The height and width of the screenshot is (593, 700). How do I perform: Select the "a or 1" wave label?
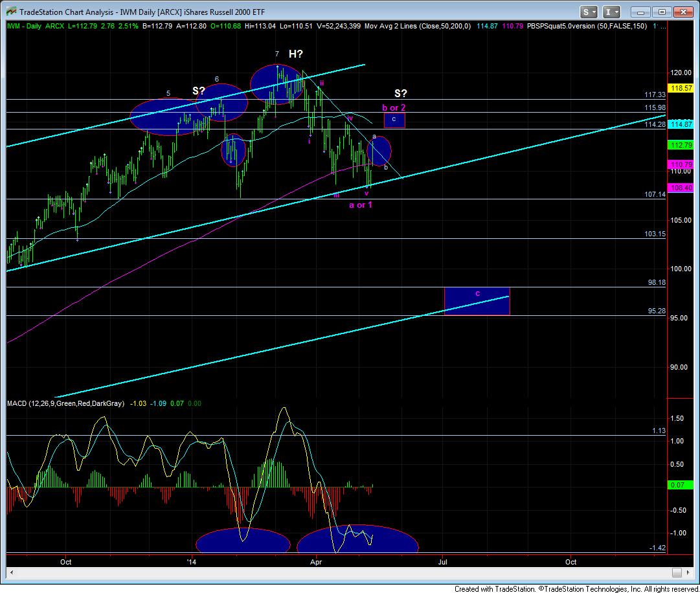point(361,205)
